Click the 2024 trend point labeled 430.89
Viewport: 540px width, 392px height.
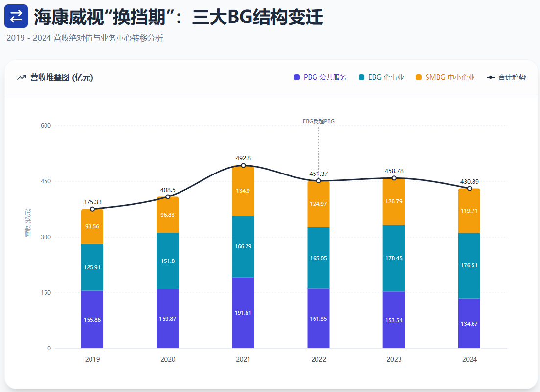coord(470,188)
